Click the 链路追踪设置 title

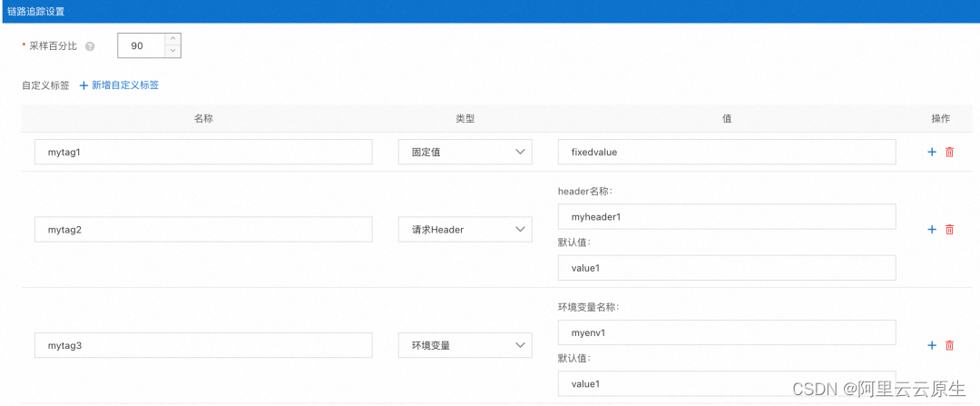(x=35, y=11)
